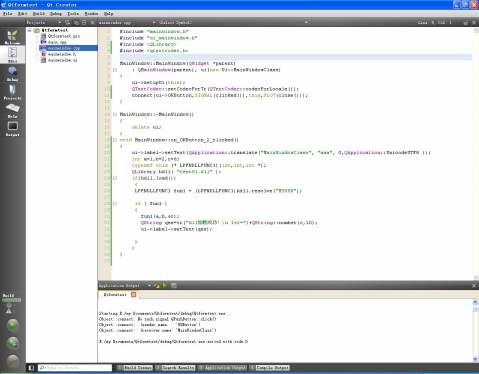This screenshot has width=479, height=374.
Task: Open the Help mode
Action: pos(12,110)
